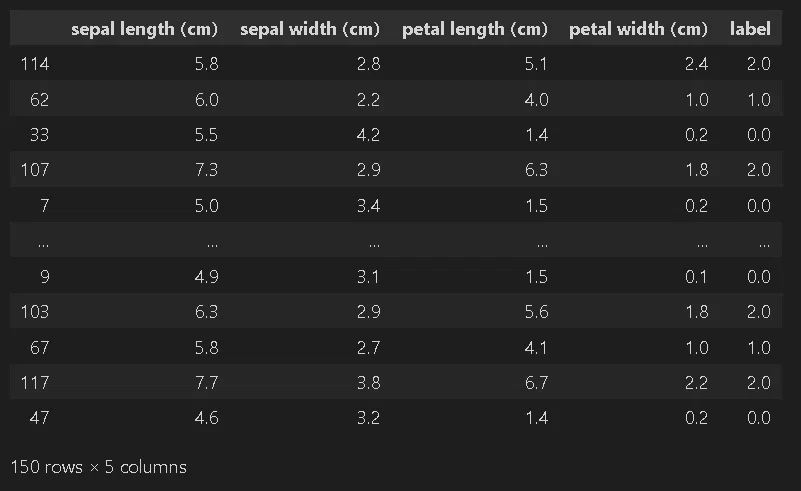Select the petal length value 5.6
801x491 pixels.
click(x=536, y=312)
